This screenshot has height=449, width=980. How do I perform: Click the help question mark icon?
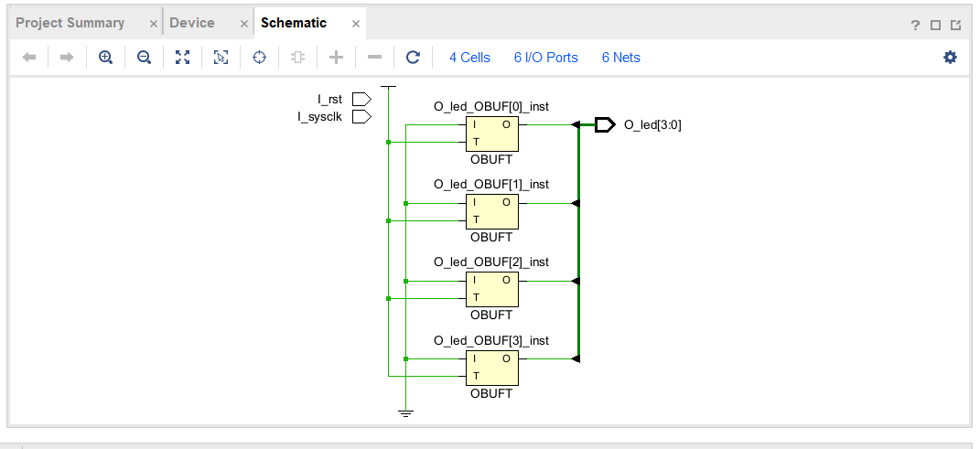(x=915, y=25)
